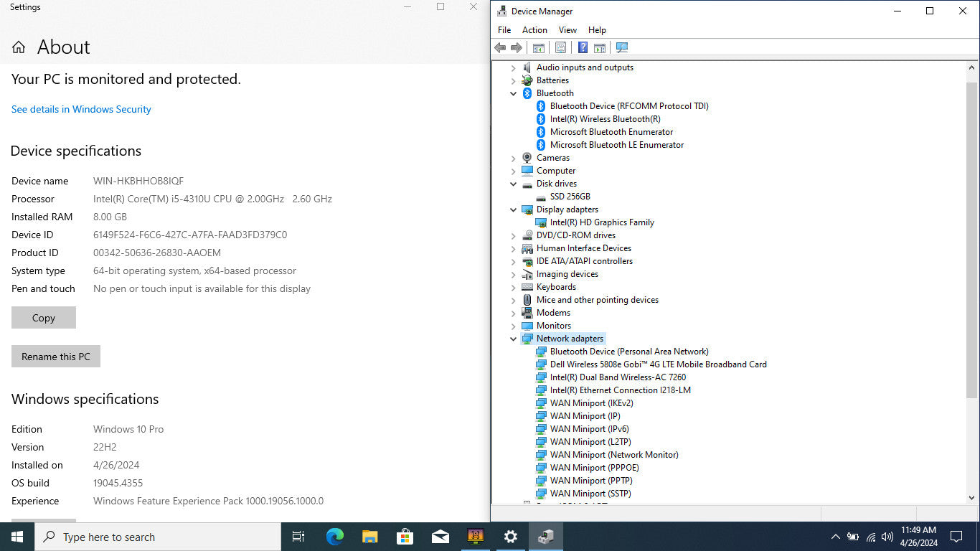Click the Cameras category icon
The height and width of the screenshot is (551, 980).
pyautogui.click(x=527, y=158)
